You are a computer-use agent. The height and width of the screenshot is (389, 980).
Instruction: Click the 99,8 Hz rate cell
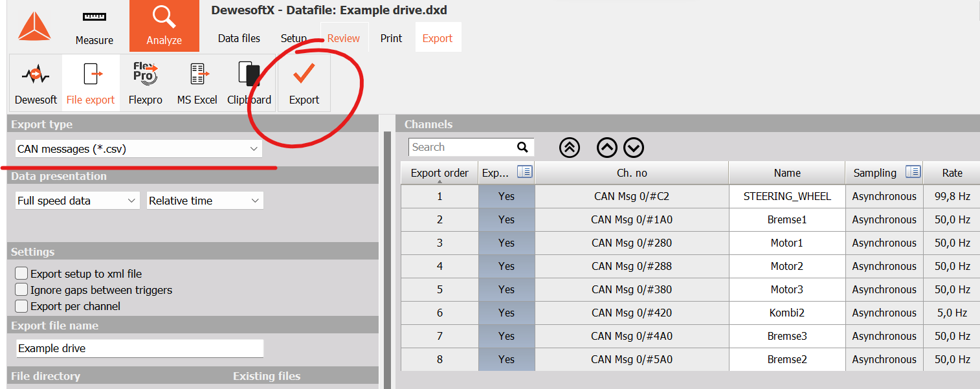pos(952,196)
